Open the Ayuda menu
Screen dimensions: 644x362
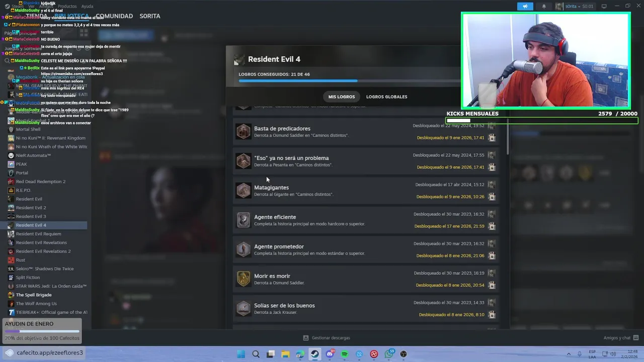(x=87, y=6)
